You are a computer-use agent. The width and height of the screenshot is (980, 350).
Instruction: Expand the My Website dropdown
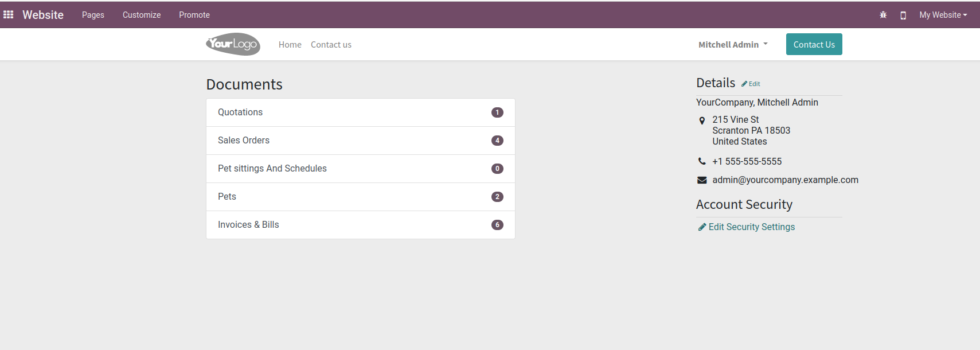(943, 15)
